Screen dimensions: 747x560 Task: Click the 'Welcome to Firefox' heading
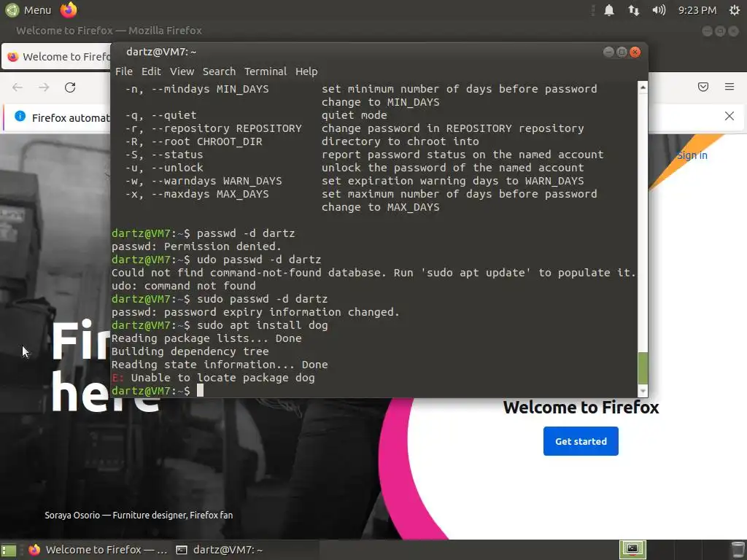point(581,408)
